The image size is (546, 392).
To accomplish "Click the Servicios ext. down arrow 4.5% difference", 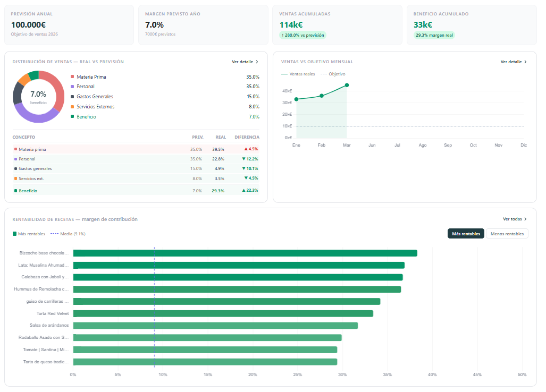I will click(251, 178).
